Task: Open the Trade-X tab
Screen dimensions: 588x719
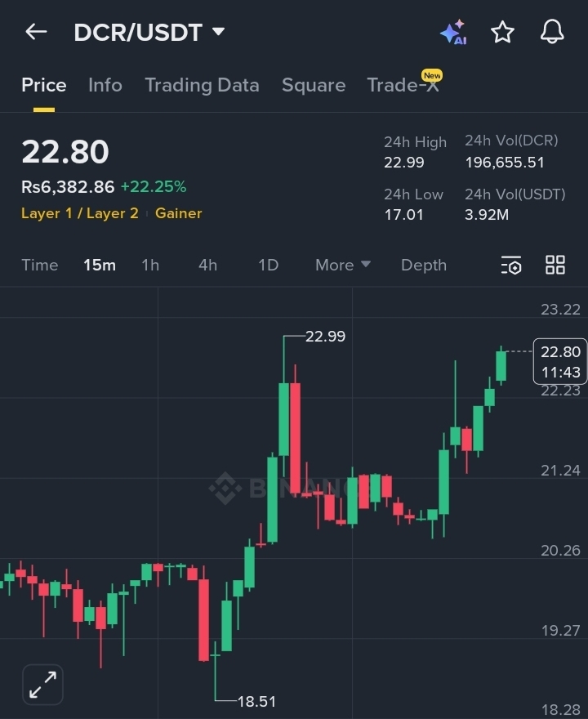Action: [x=403, y=85]
